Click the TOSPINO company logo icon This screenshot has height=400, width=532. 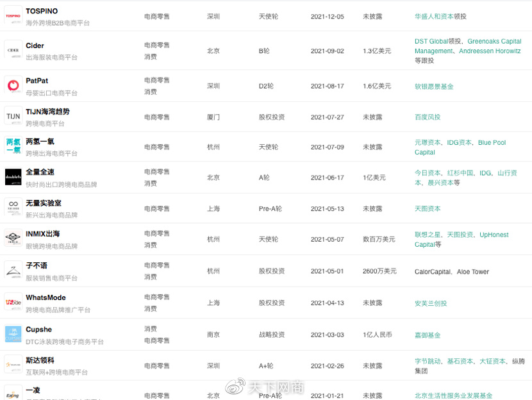click(x=13, y=15)
